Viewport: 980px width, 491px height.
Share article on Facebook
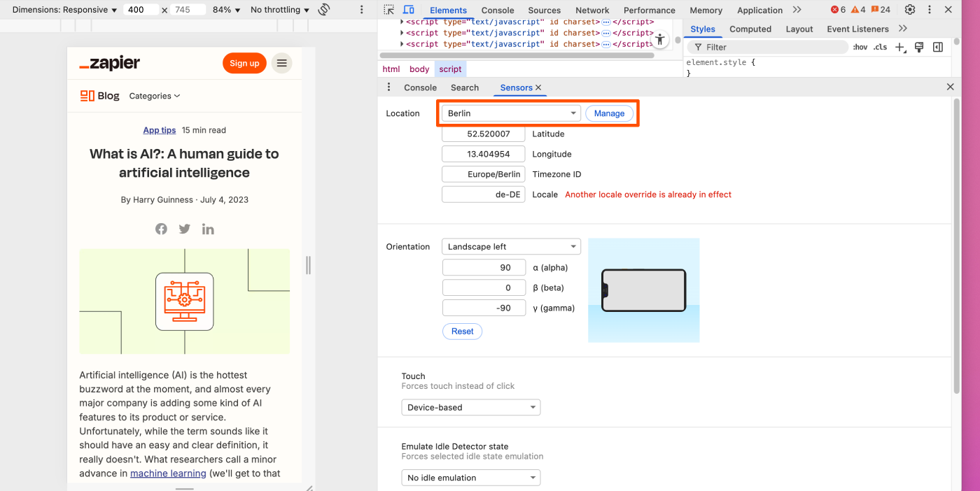[x=161, y=229]
